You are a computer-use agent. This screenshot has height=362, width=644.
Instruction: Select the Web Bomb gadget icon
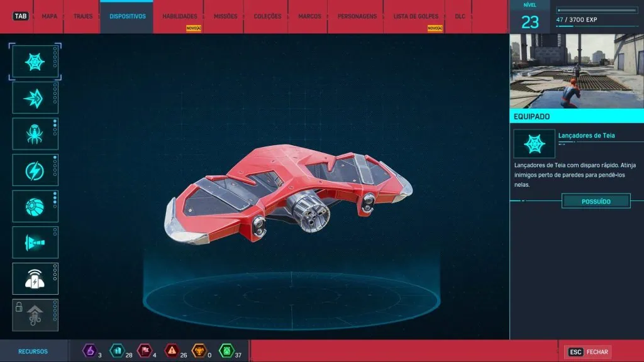[35, 206]
